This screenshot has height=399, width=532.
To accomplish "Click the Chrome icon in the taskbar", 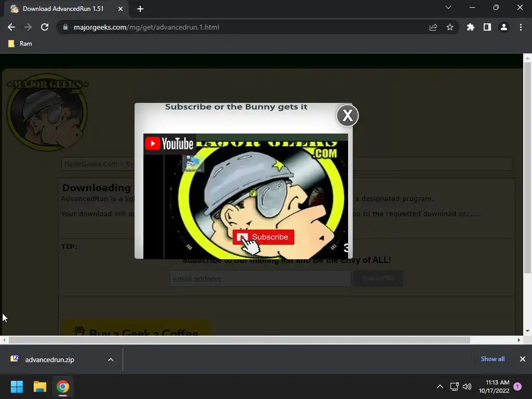I will point(63,387).
